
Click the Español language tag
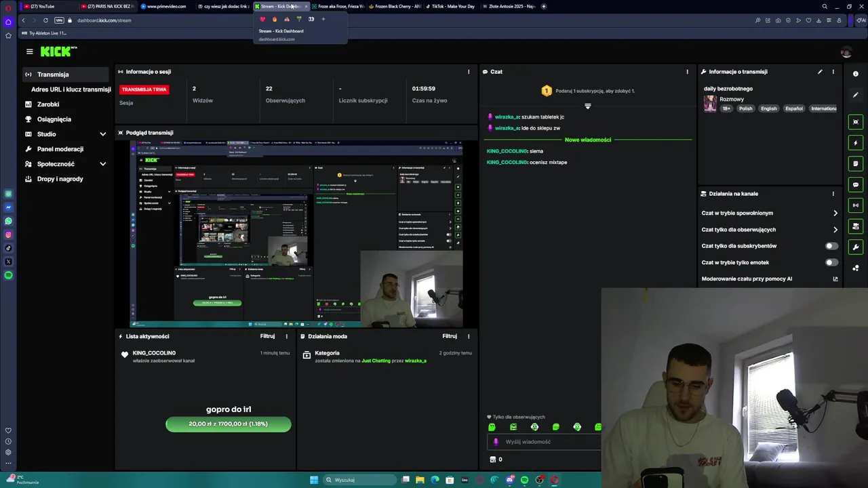pos(794,108)
